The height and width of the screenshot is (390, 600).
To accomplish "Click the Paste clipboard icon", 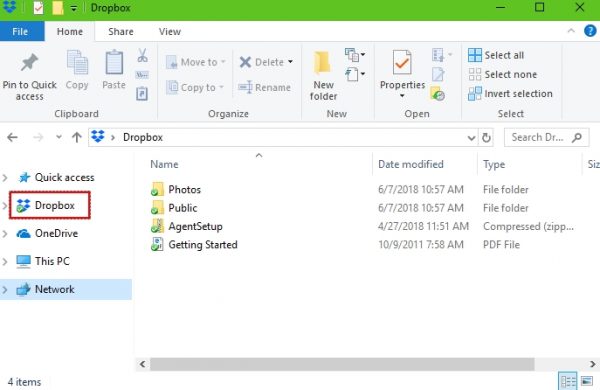I will tap(114, 62).
